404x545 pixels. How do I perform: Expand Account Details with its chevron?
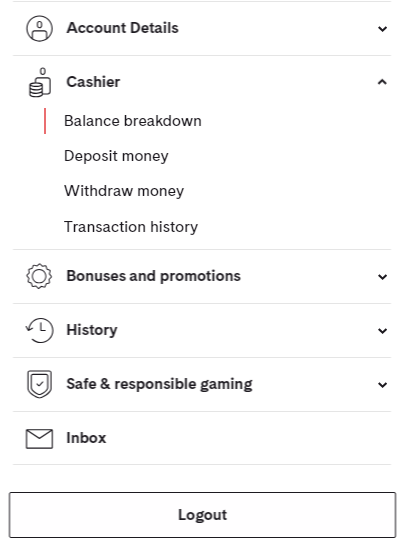point(382,29)
